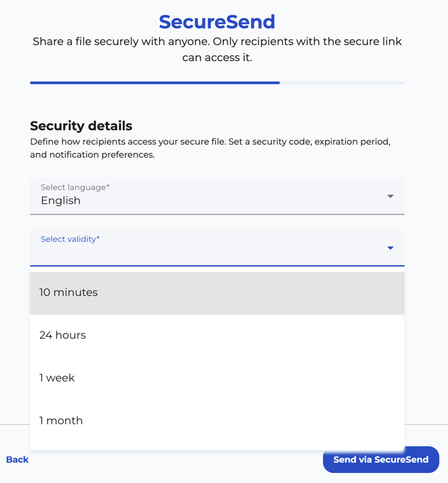Click the Security details heading

point(82,126)
